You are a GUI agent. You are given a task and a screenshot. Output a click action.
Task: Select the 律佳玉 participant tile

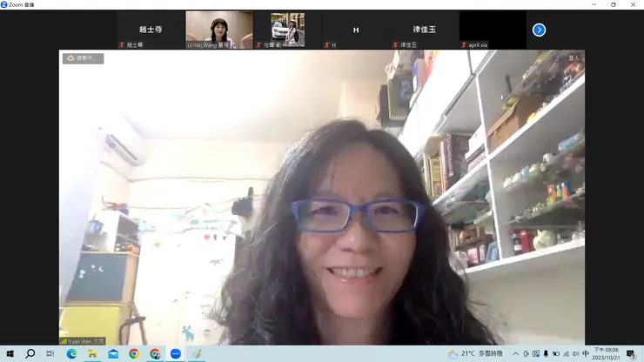(425, 30)
